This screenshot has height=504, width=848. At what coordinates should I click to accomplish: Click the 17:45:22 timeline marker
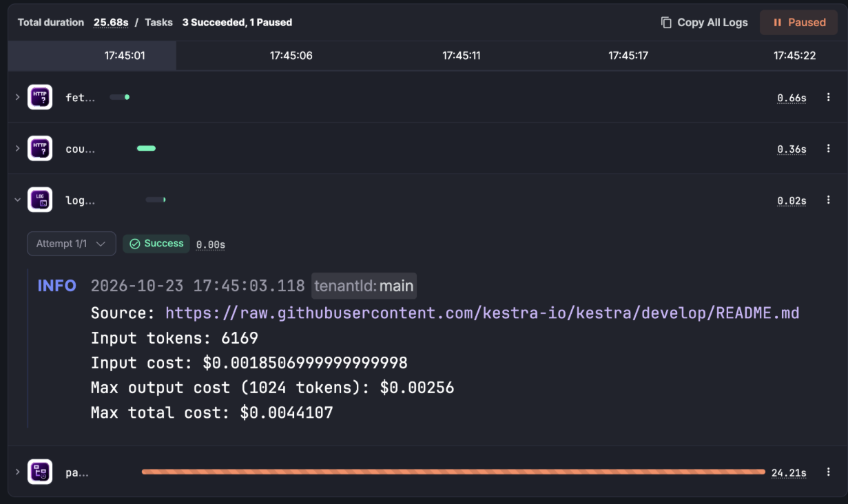point(795,56)
